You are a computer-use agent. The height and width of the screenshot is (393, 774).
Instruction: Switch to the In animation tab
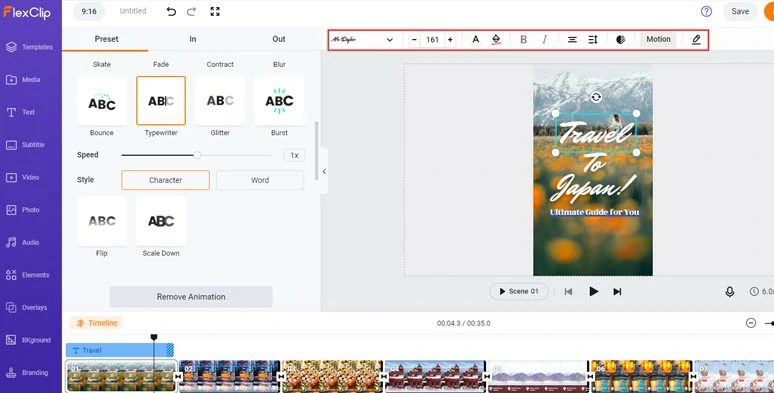click(x=193, y=39)
